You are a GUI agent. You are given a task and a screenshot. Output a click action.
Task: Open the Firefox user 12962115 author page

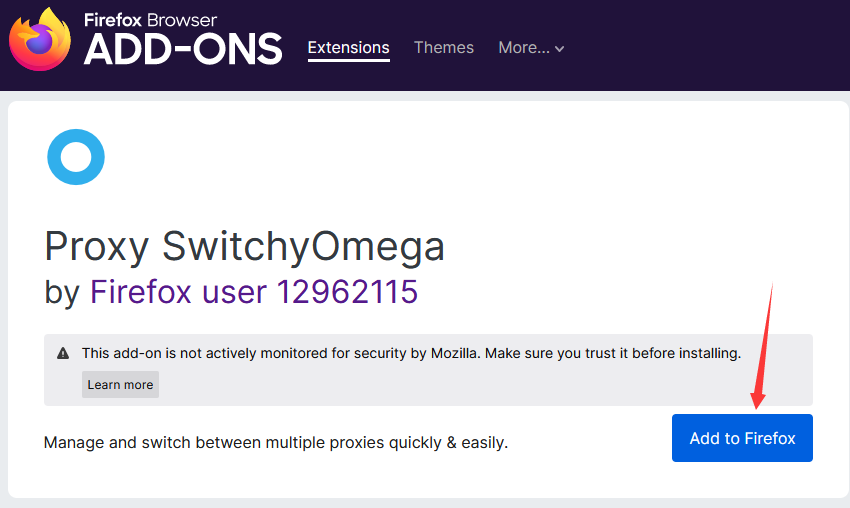pos(254,292)
